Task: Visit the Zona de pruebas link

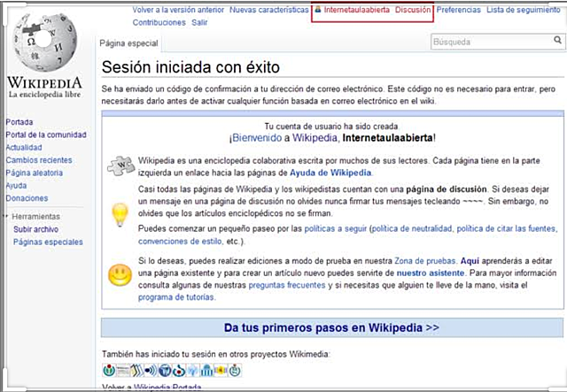Action: pyautogui.click(x=425, y=261)
